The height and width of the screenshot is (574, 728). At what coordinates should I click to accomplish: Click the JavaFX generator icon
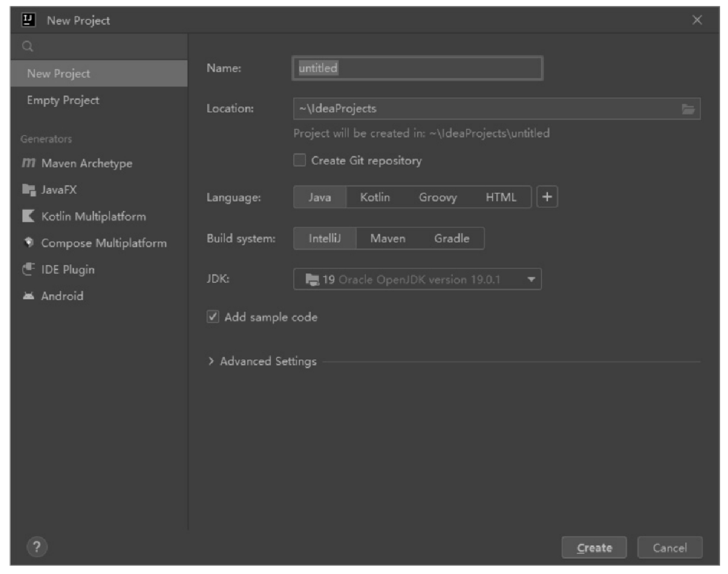click(28, 190)
